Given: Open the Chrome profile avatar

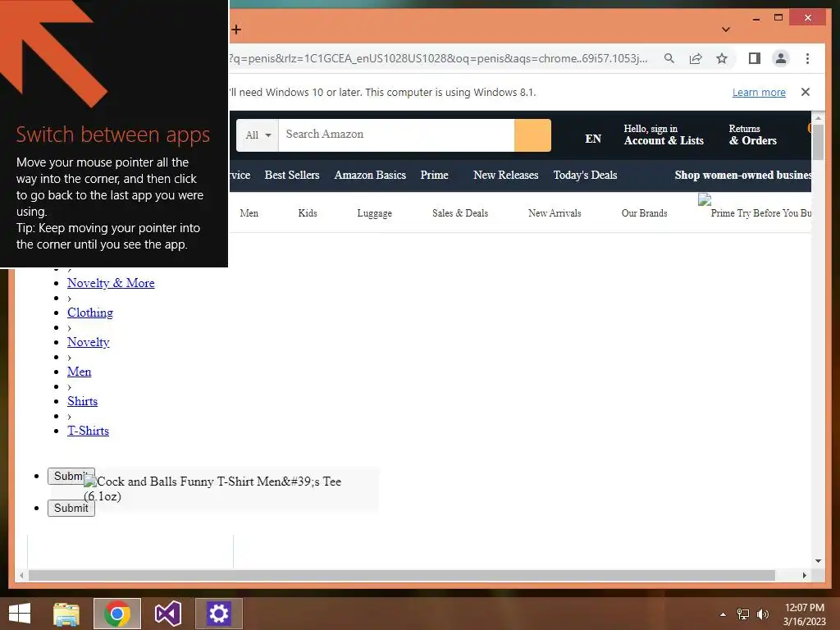Looking at the screenshot, I should coord(781,58).
